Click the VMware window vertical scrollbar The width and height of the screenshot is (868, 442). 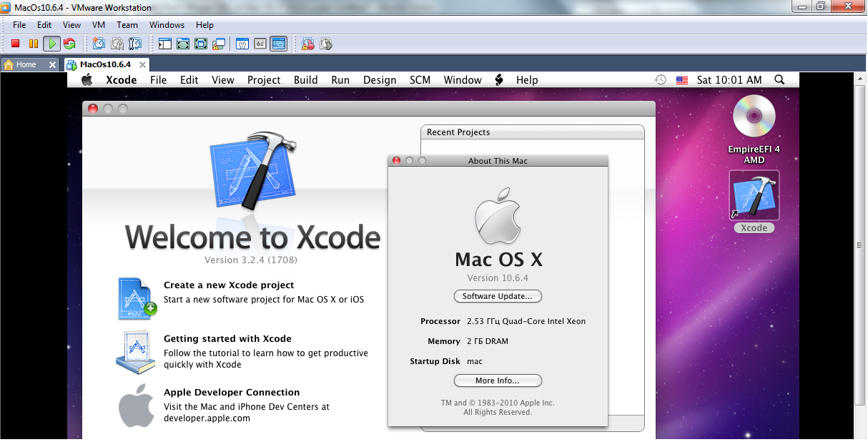coord(860,245)
